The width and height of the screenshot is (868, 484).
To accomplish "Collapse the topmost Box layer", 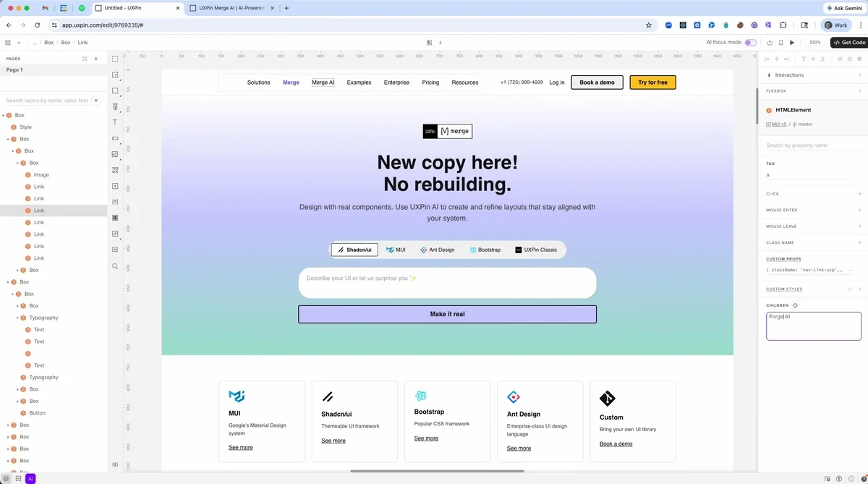I will point(4,115).
